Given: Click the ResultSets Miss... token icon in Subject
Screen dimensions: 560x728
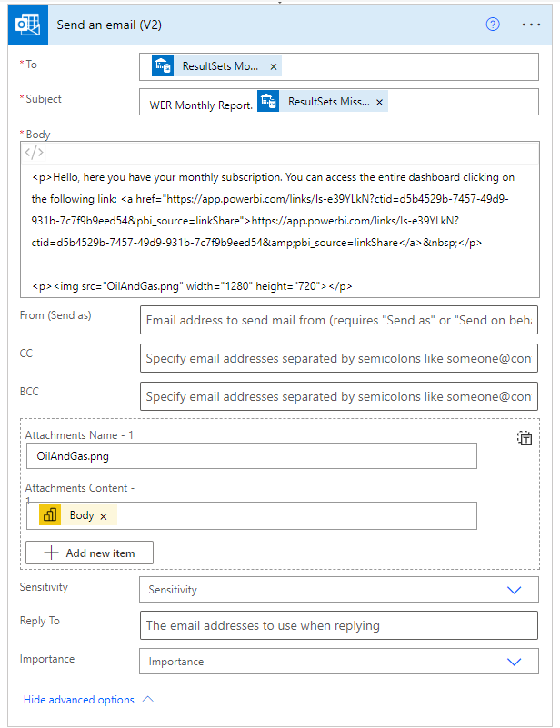Looking at the screenshot, I should click(268, 101).
